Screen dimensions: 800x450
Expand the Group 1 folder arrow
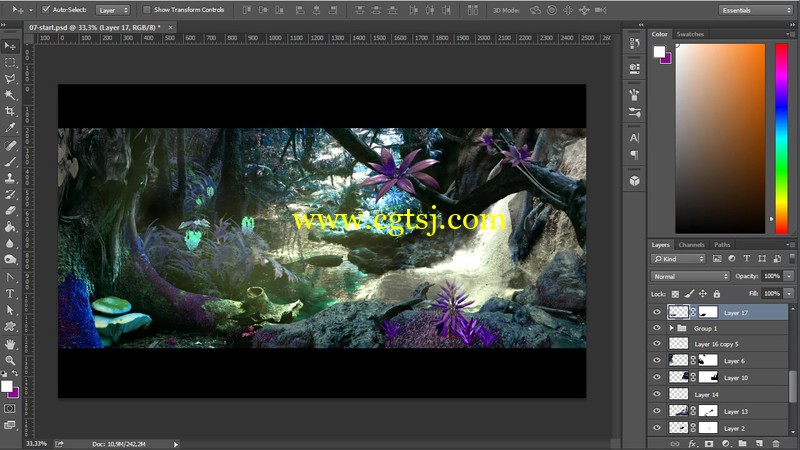tap(671, 328)
